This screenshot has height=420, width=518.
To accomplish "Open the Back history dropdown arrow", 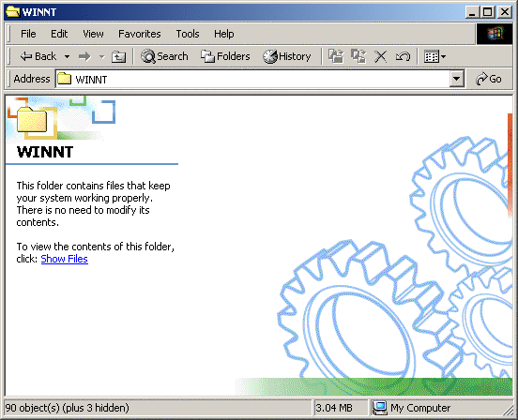I will [67, 57].
